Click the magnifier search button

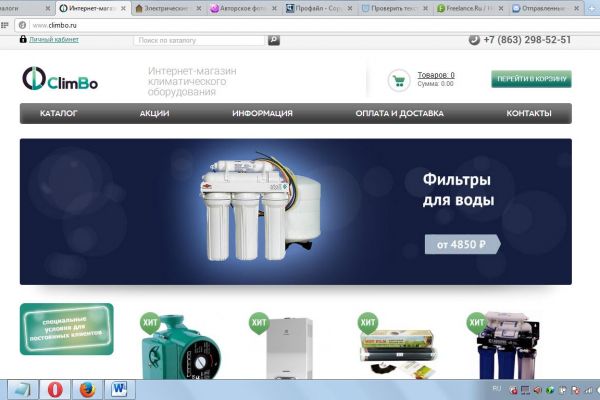[274, 40]
